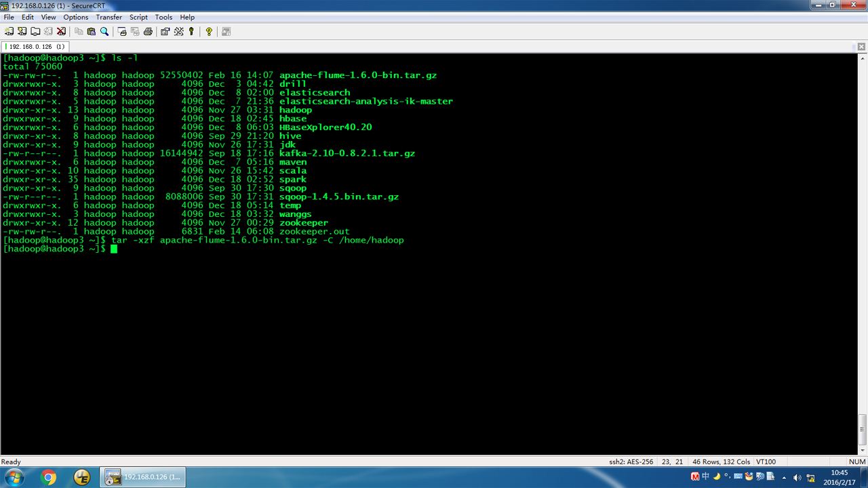Open the View menu
The height and width of the screenshot is (488, 868).
(49, 17)
